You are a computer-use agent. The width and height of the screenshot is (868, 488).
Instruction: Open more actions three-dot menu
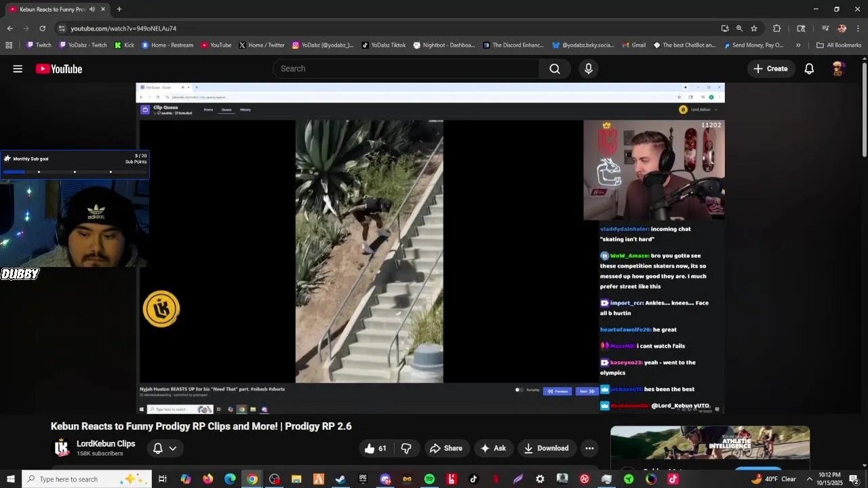(589, 448)
